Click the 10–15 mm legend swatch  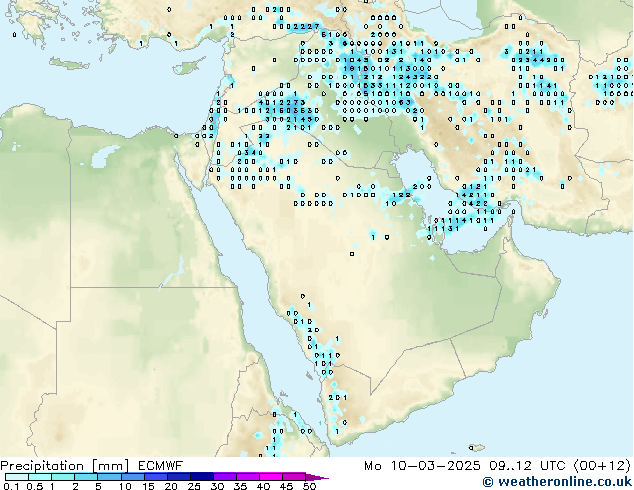pyautogui.click(x=132, y=477)
